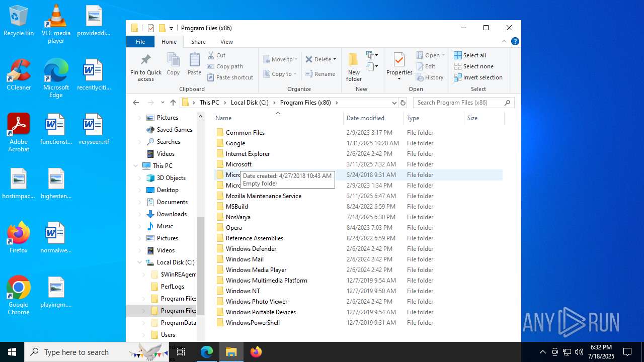Select Downloads in navigation pane
The width and height of the screenshot is (644, 362).
click(172, 214)
